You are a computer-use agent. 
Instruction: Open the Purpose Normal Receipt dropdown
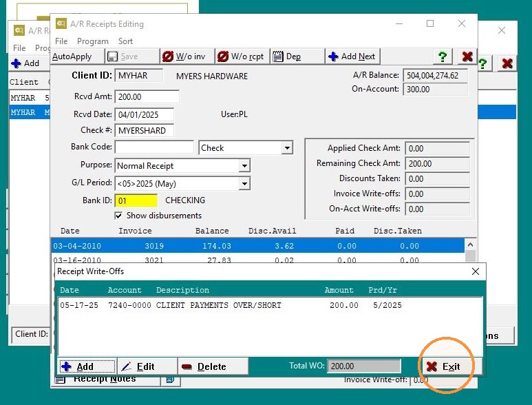pos(244,166)
